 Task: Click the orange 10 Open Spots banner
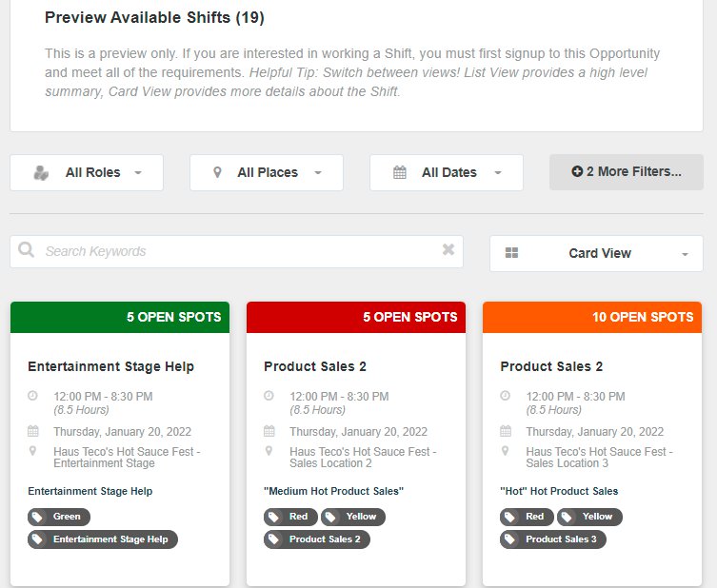[592, 317]
